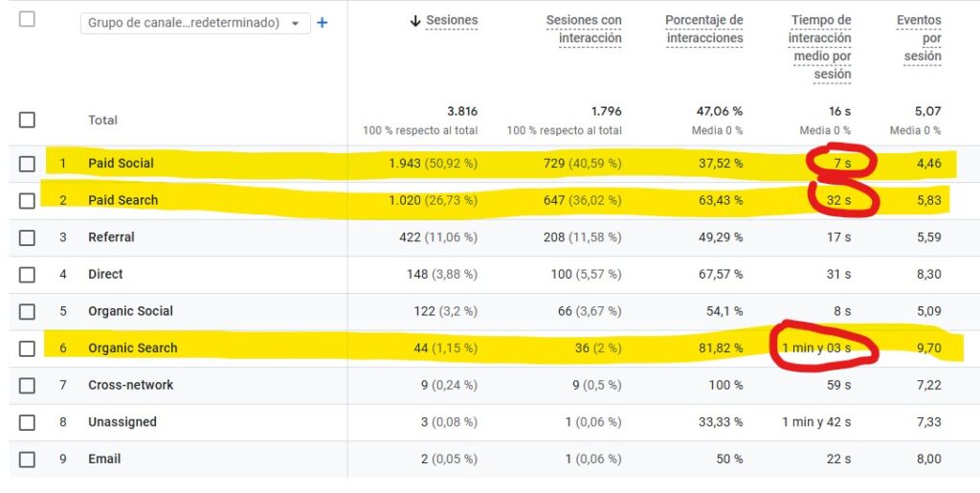980x493 pixels.
Task: Select the Referral row checkbox
Action: (x=27, y=237)
